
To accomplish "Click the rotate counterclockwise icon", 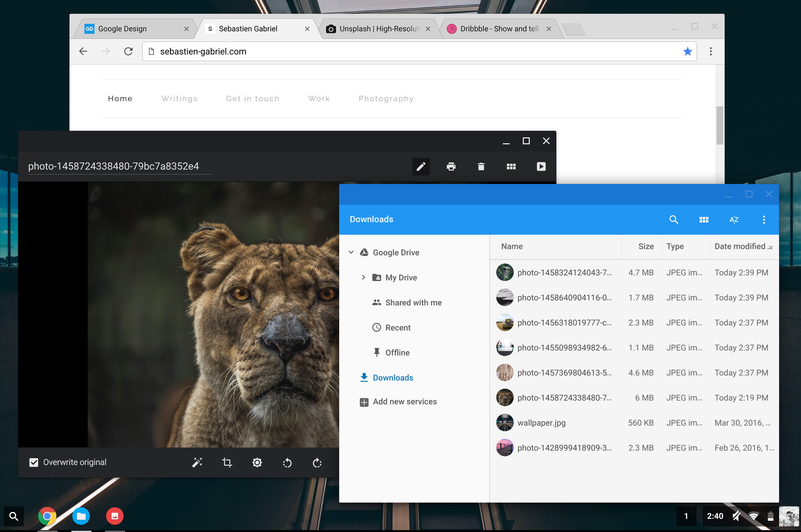I will pyautogui.click(x=287, y=462).
